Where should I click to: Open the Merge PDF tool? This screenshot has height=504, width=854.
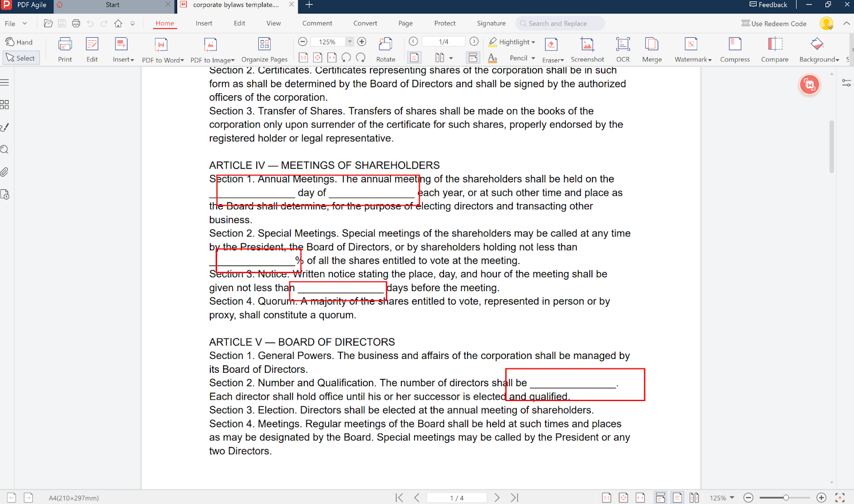651,44
